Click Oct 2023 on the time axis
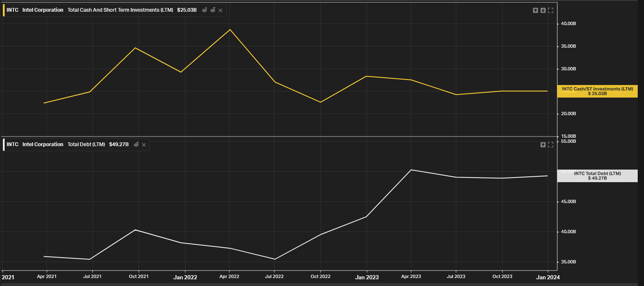 point(502,277)
